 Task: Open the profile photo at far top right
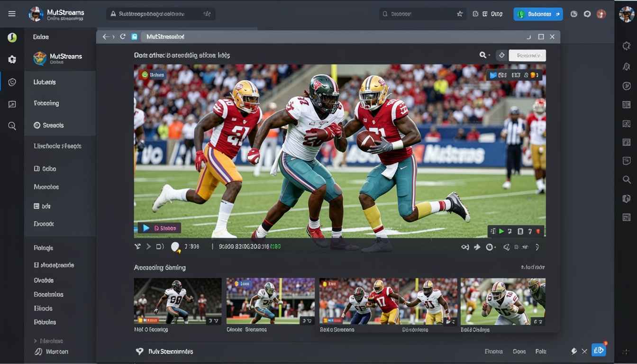[x=626, y=14]
